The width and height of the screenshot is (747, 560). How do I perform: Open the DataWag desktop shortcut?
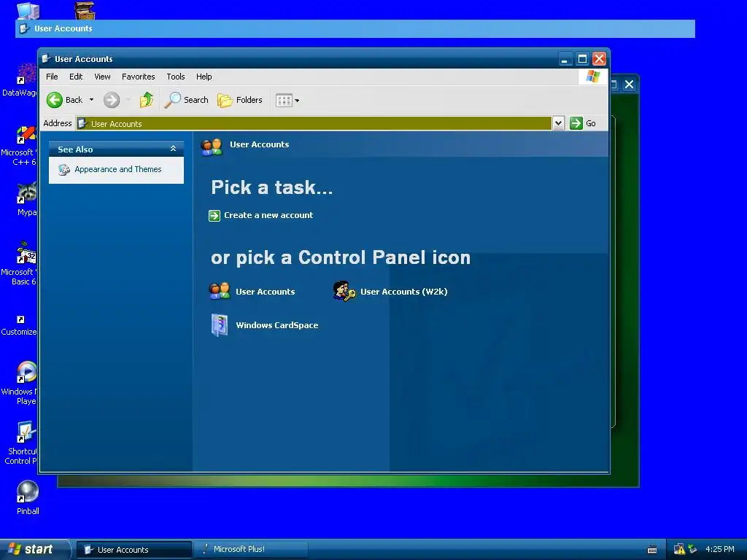(x=27, y=74)
